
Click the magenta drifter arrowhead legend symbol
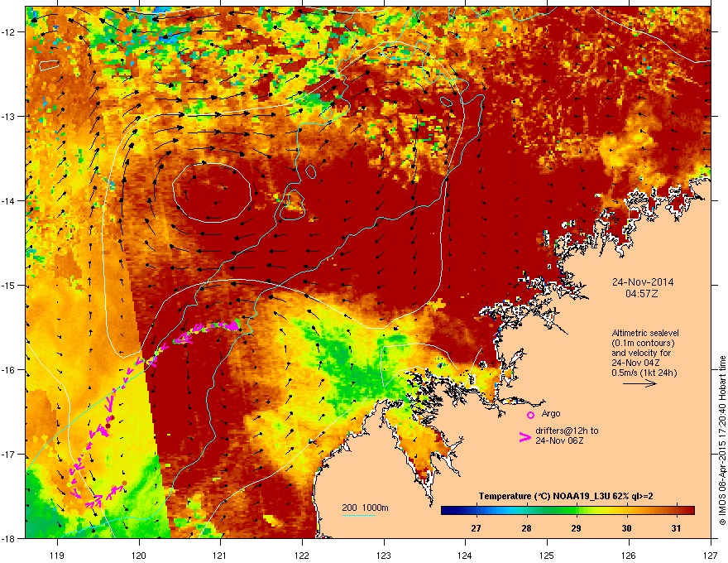(524, 437)
